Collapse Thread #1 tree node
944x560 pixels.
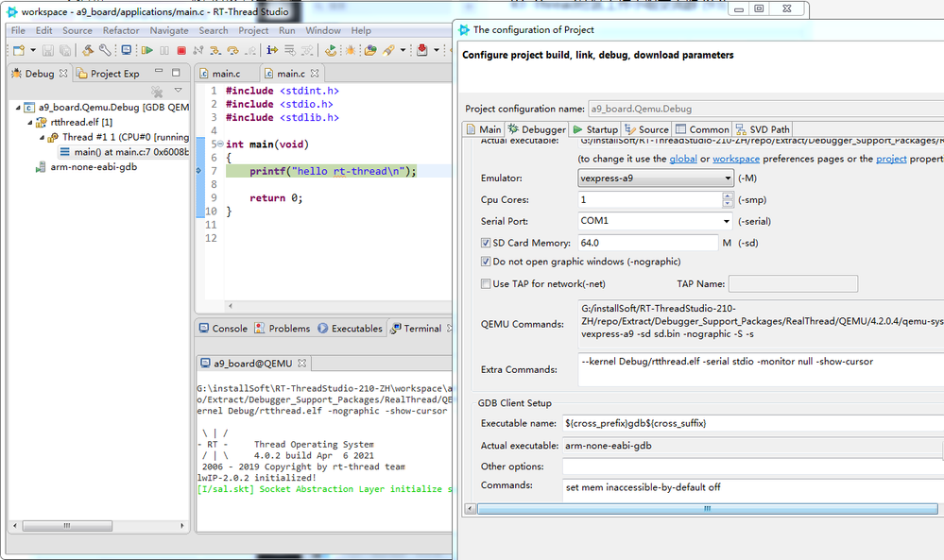pos(43,138)
